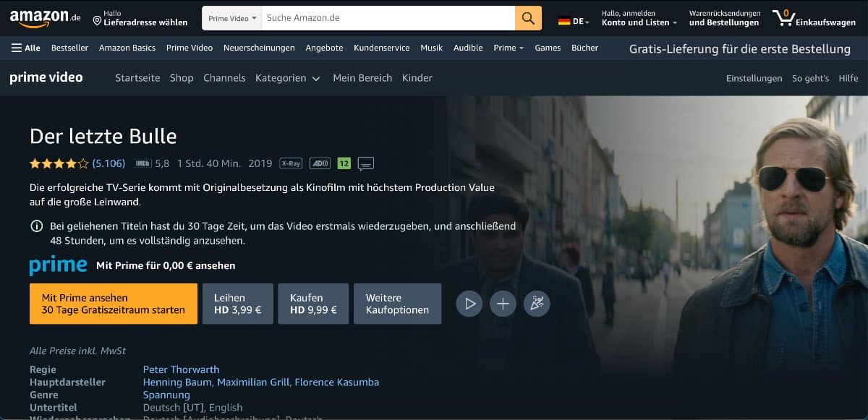Open the Prime Video search category dropdown
Screen dimensions: 868x420
[x=232, y=18]
